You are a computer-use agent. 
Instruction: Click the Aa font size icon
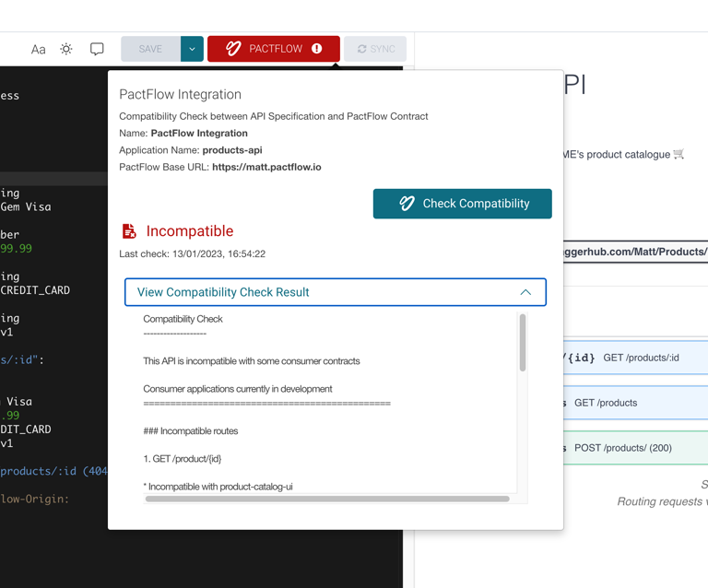pyautogui.click(x=38, y=49)
